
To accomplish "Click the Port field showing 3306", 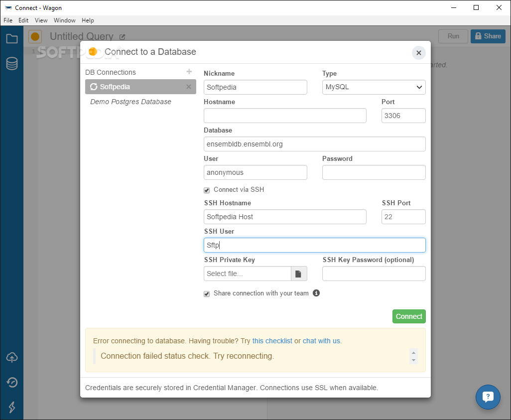I will tap(403, 116).
